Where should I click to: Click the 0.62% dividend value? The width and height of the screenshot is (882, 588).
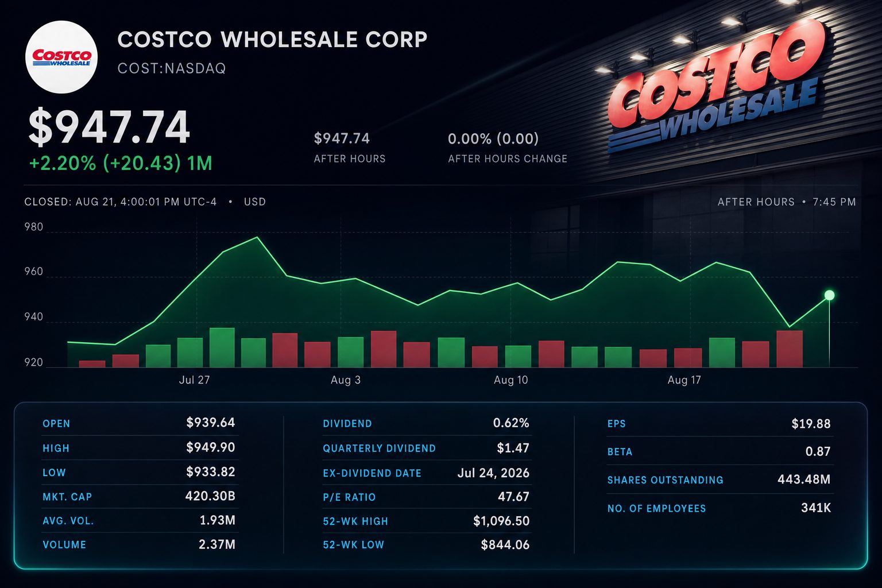[511, 423]
